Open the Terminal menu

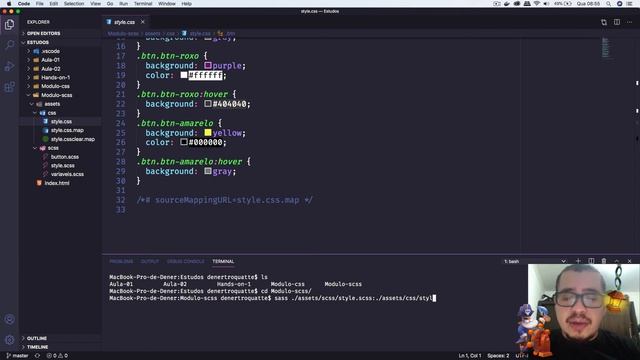pyautogui.click(x=143, y=4)
